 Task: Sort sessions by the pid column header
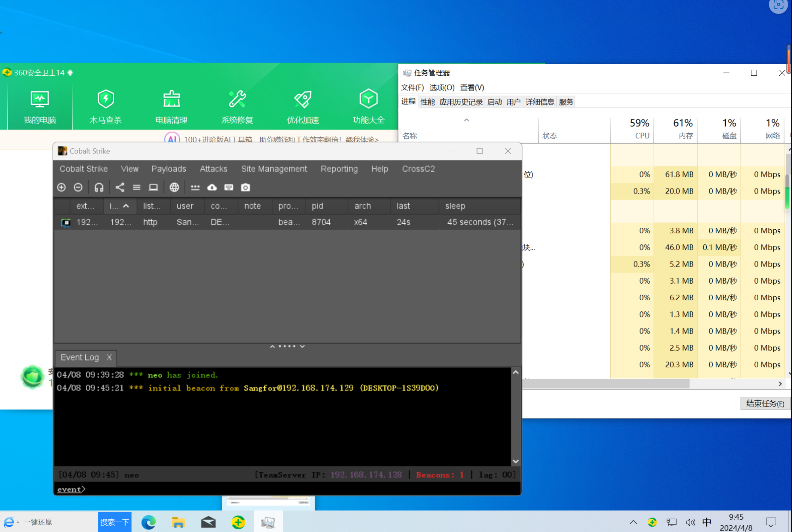click(327, 206)
